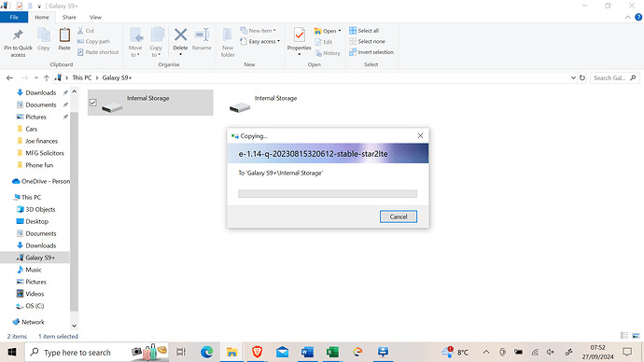Click Invert selection in ribbon
Viewport: 644px width, 362px height.
click(371, 52)
